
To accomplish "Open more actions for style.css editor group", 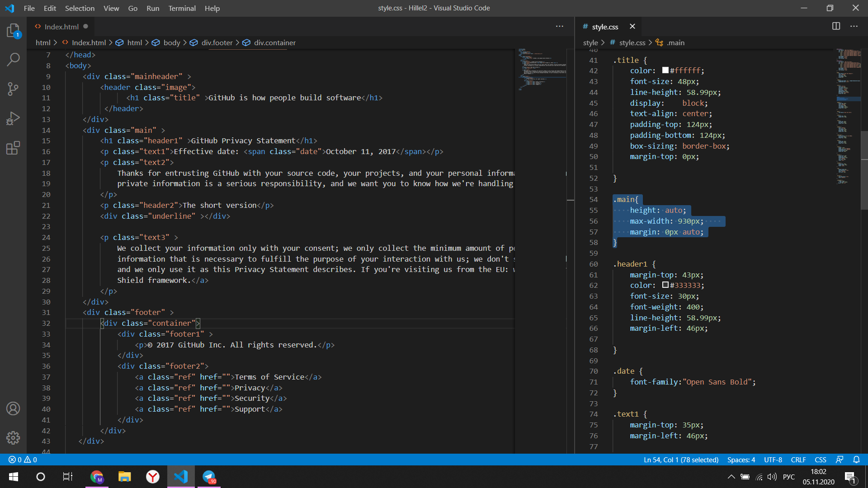I will point(854,26).
